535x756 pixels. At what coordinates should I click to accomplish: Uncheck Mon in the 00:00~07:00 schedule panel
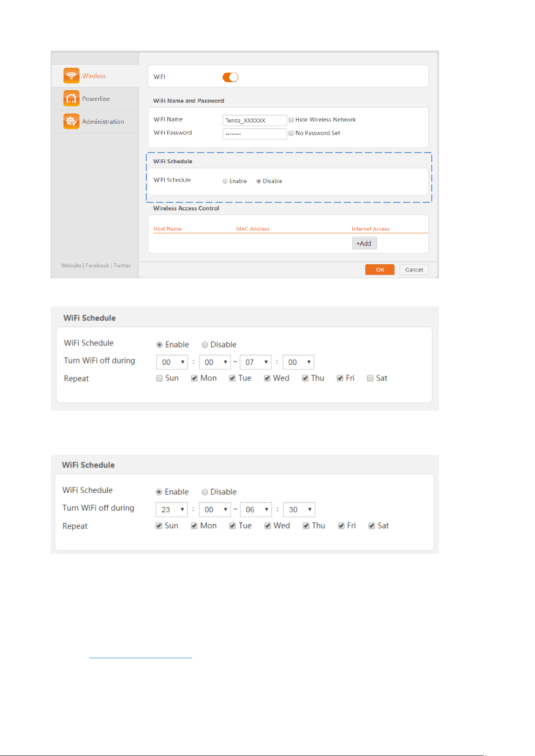pos(194,378)
